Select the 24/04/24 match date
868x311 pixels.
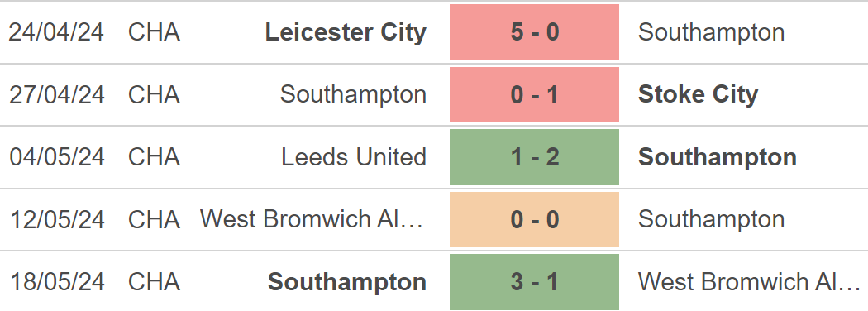[56, 33]
